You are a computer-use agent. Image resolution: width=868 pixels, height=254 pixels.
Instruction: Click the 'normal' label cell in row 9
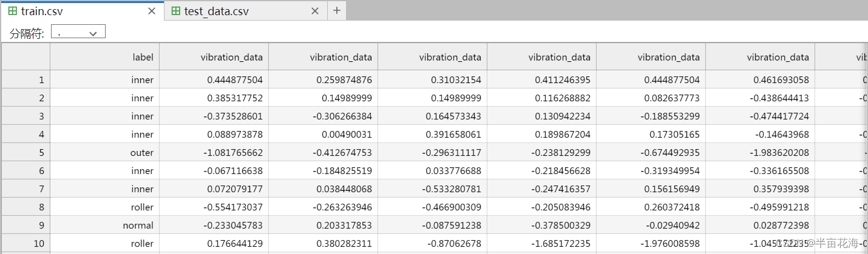coord(104,225)
